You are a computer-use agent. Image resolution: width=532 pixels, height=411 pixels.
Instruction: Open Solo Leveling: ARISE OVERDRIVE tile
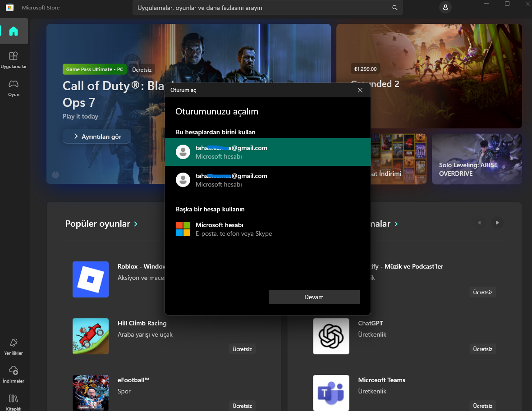477,159
